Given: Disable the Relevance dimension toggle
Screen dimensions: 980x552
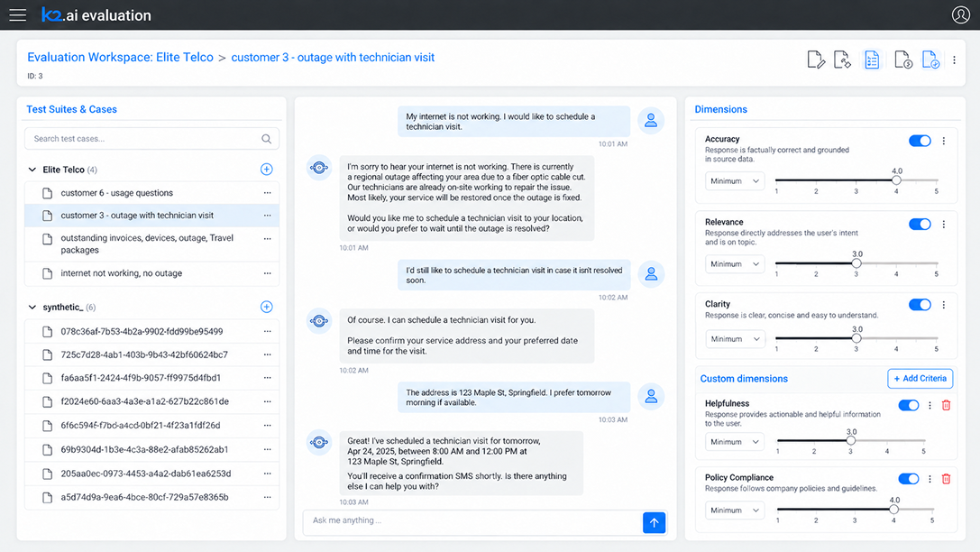Looking at the screenshot, I should click(x=920, y=224).
